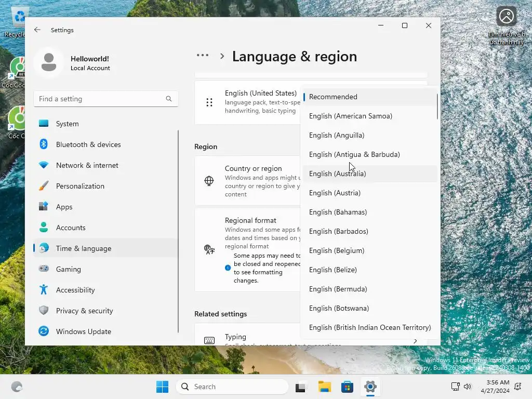Choose English (Belgium) from list
532x399 pixels.
[369, 251]
